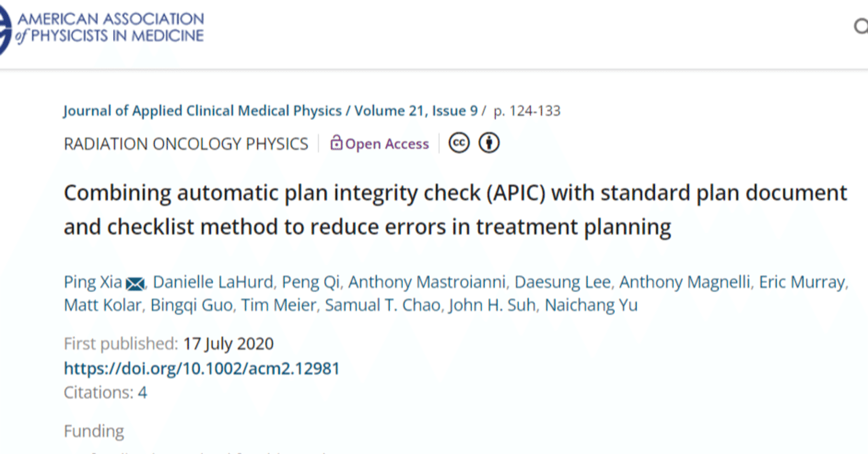Click the Funding section heading
The image size is (868, 454).
(94, 431)
